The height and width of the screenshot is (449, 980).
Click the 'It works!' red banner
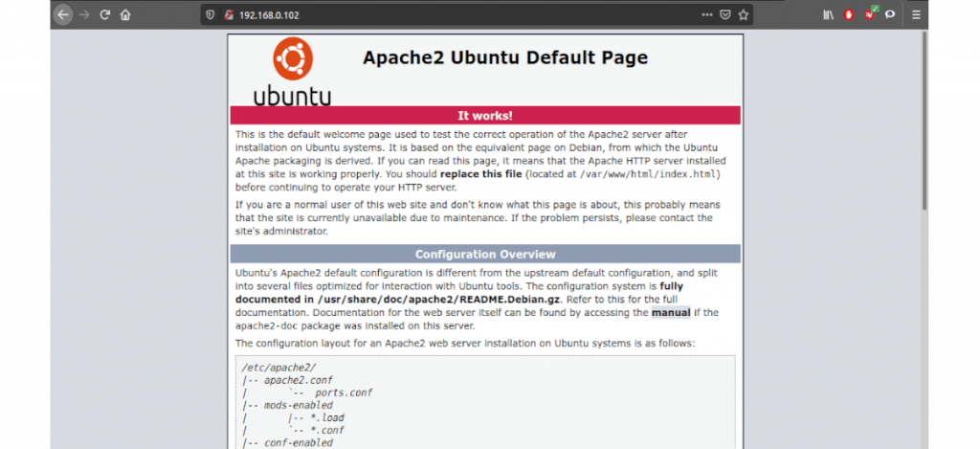click(485, 116)
